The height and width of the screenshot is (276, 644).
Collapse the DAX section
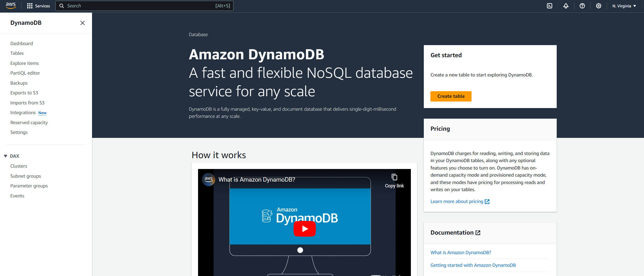tap(6, 156)
